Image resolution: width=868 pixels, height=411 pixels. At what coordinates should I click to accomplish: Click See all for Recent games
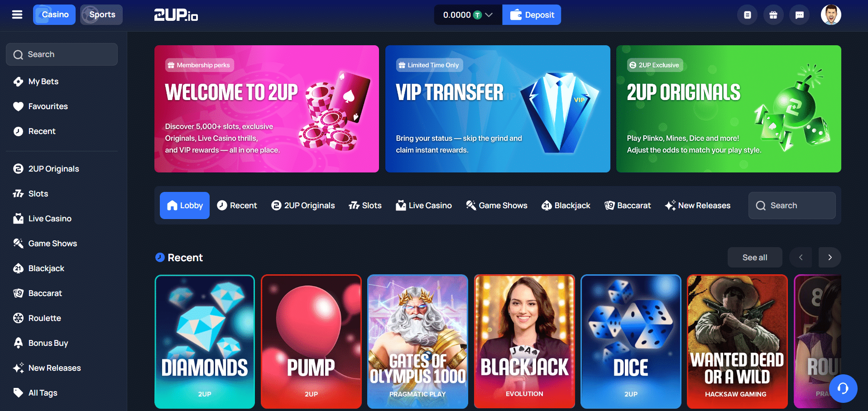coord(755,258)
